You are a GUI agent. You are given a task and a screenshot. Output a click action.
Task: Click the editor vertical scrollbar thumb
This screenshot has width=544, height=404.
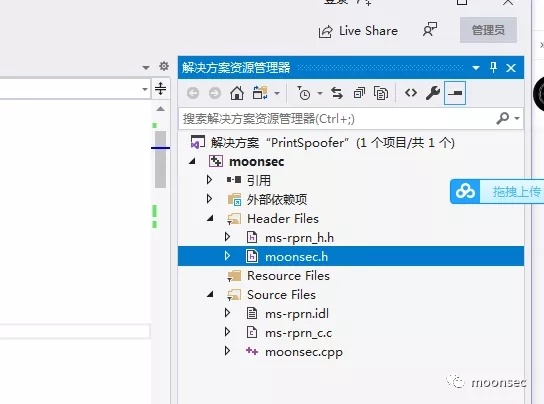click(x=160, y=159)
